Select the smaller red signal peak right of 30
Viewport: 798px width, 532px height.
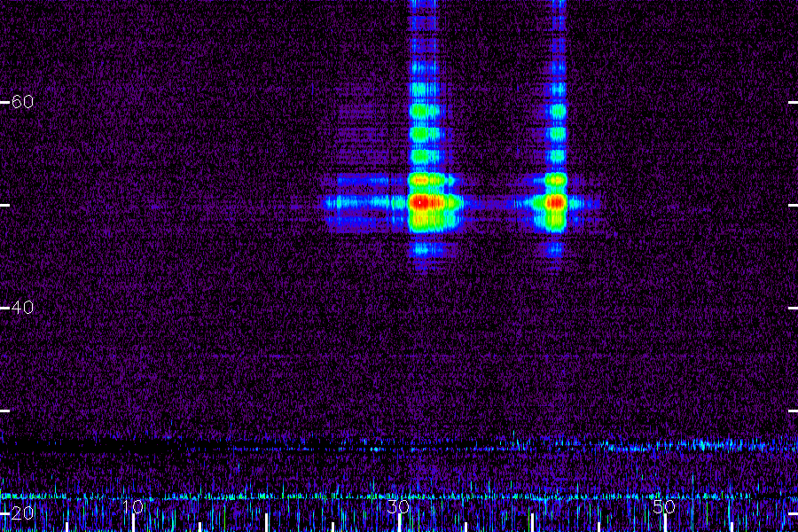tap(555, 202)
